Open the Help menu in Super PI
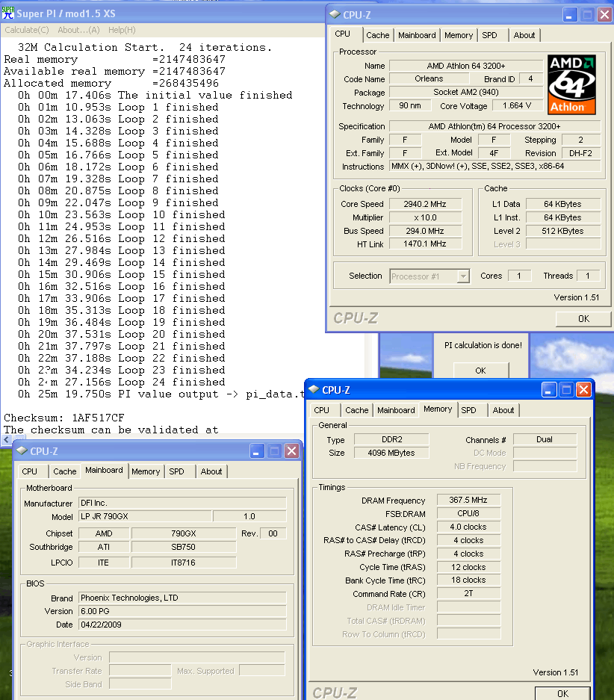 click(x=122, y=30)
